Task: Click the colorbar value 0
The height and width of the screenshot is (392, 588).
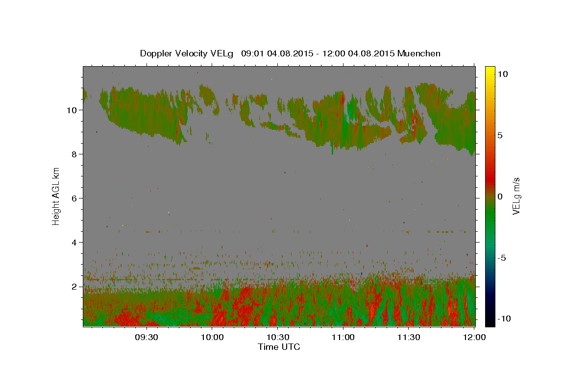Action: pyautogui.click(x=500, y=196)
